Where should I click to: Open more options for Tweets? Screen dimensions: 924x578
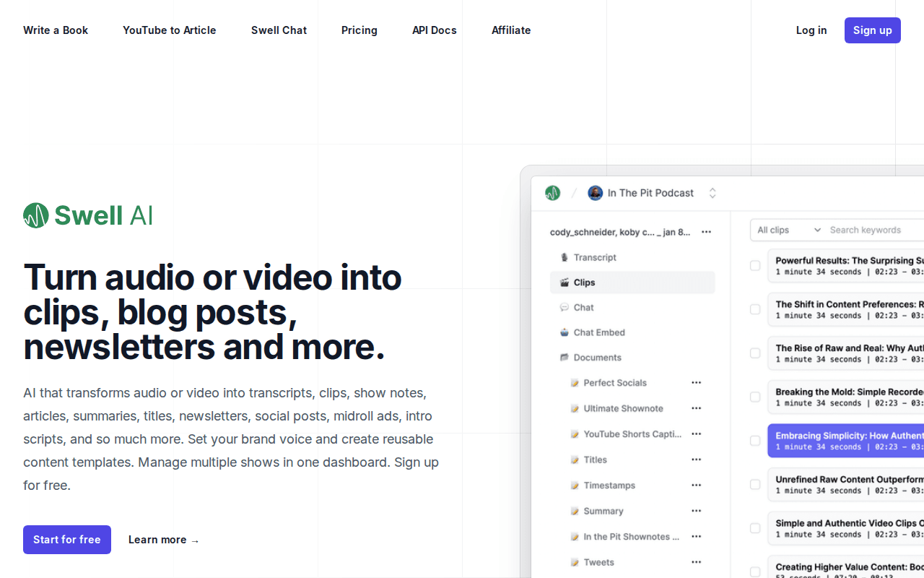click(697, 562)
